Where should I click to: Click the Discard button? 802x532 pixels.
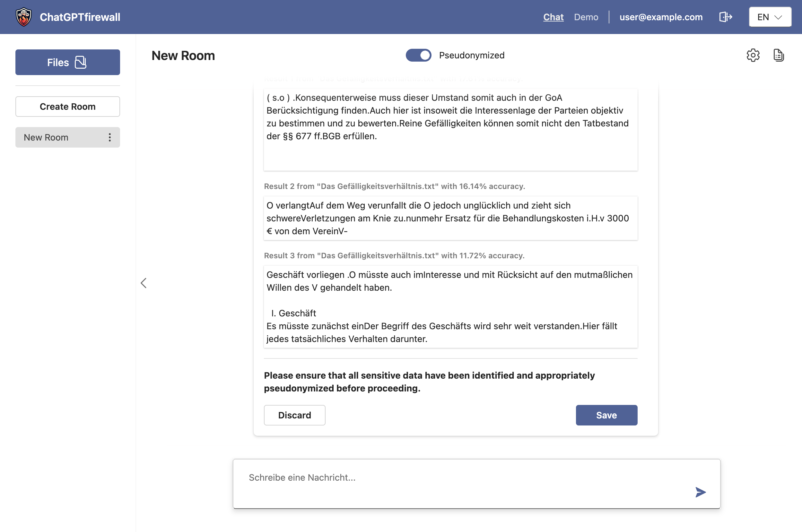pos(294,415)
